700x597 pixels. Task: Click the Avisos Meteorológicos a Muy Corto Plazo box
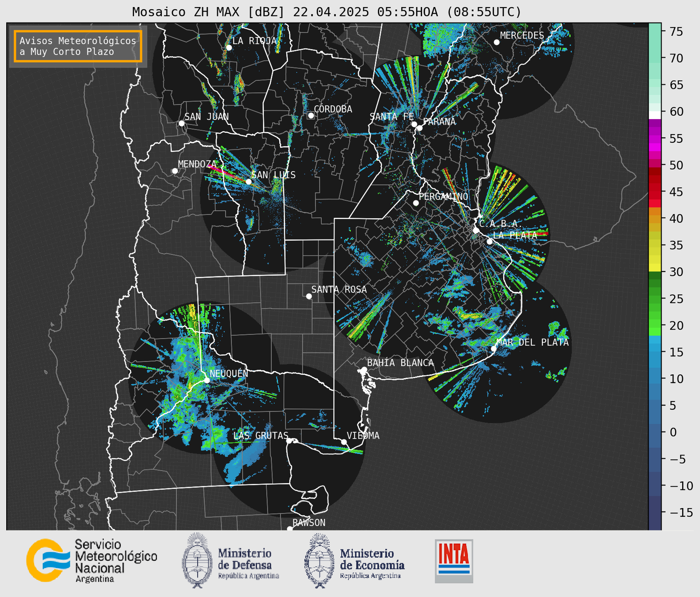[78, 46]
